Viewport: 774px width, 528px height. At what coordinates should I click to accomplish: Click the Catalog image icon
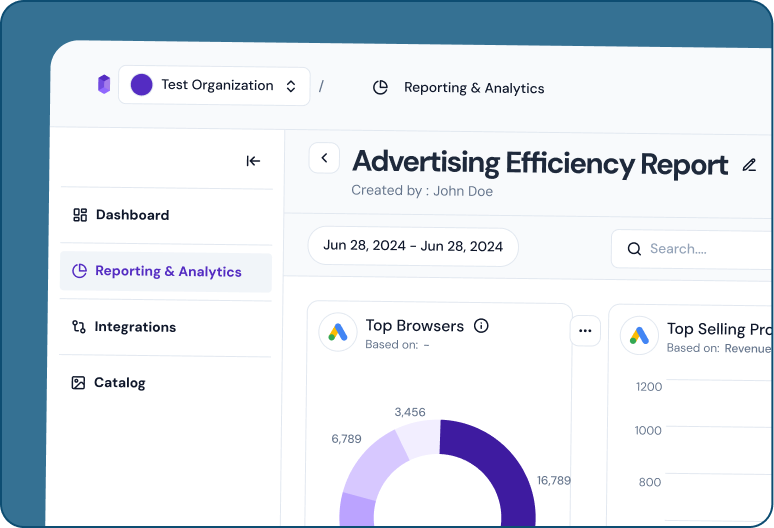click(x=78, y=382)
